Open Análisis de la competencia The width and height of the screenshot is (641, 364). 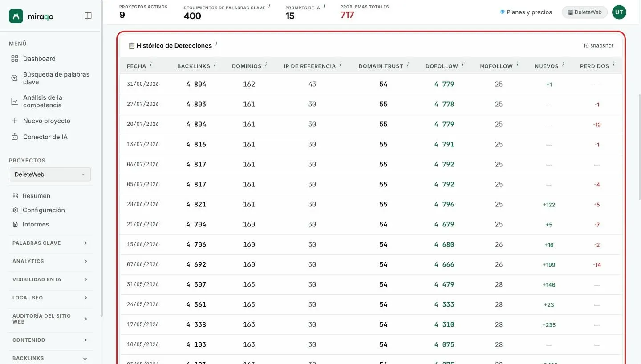(x=43, y=101)
